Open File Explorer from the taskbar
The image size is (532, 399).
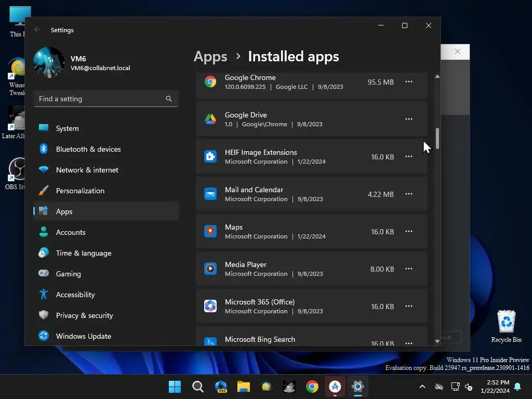click(244, 387)
